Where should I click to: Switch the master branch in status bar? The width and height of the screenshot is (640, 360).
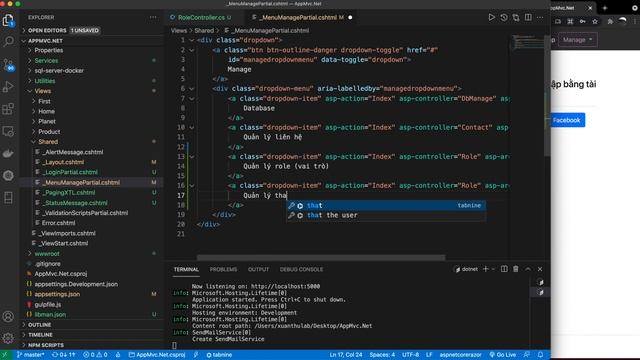(30, 355)
